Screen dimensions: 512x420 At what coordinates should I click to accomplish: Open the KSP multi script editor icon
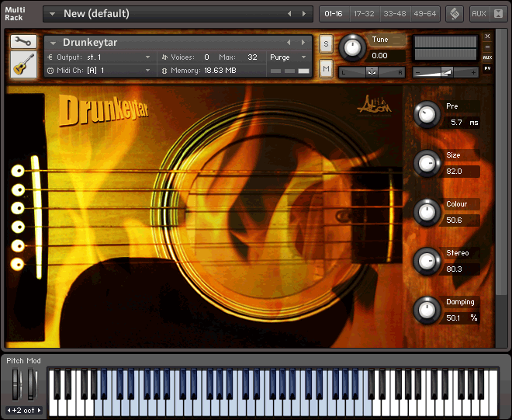455,14
